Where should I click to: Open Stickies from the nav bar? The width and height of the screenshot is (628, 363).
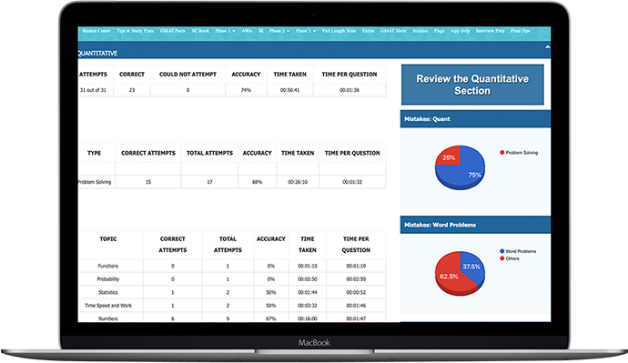420,31
